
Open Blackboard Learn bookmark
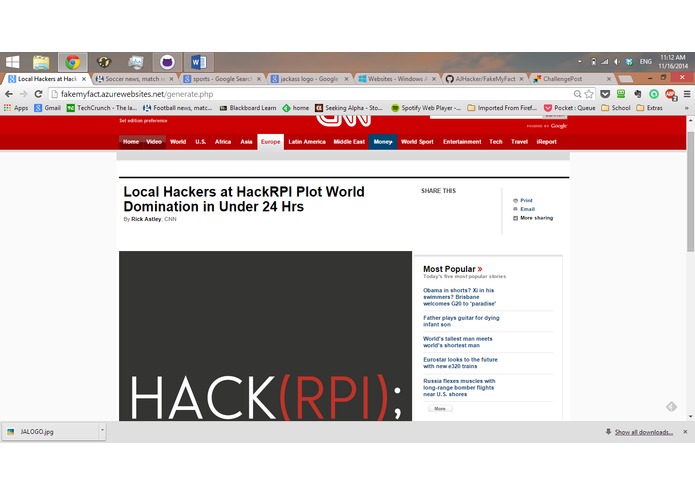click(248, 108)
